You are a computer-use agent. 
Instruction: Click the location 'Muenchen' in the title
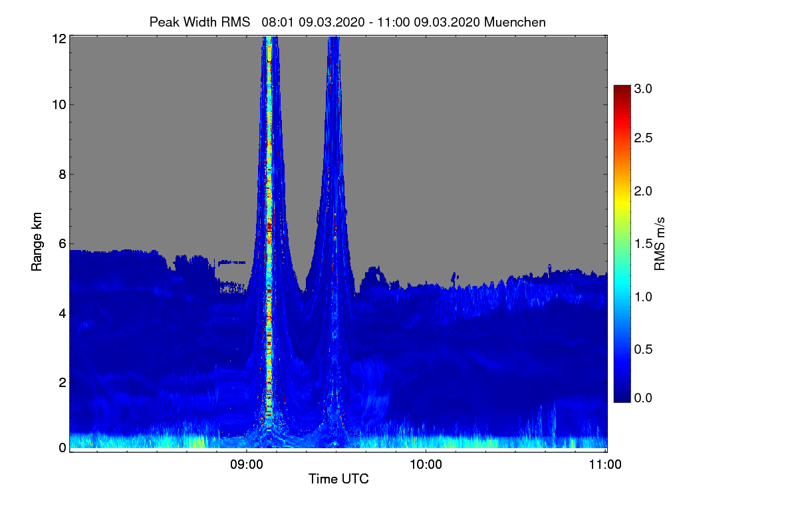[x=515, y=22]
